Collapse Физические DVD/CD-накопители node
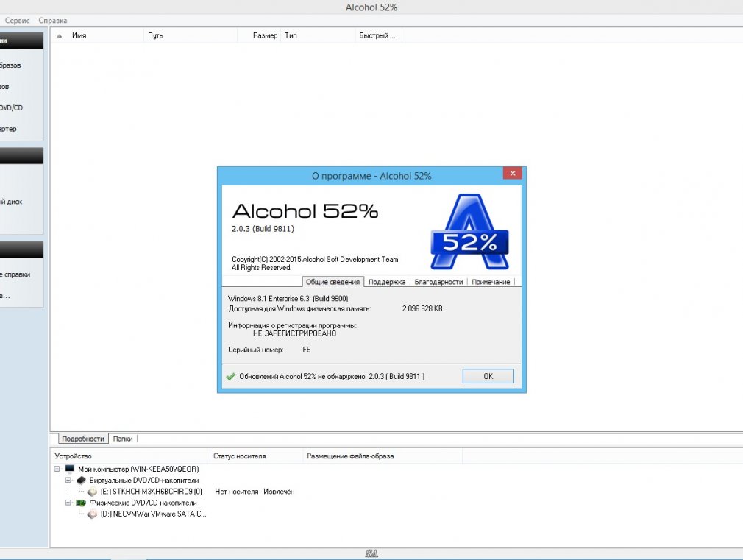 click(68, 502)
